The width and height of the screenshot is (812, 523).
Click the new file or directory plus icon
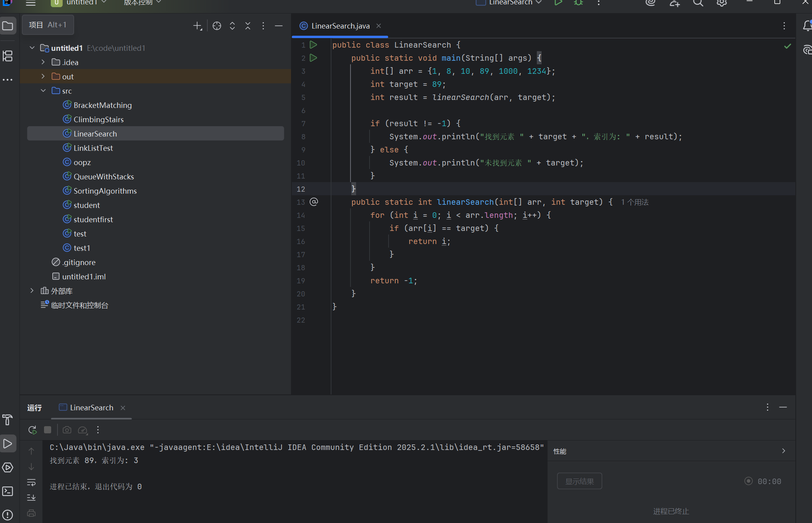pyautogui.click(x=197, y=26)
